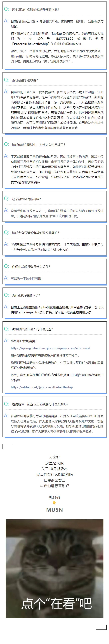Image resolution: width=109 pixels, height=644 pixels.
Task: Open the afdian.net processthebattleship link
Action: [x=42, y=387]
